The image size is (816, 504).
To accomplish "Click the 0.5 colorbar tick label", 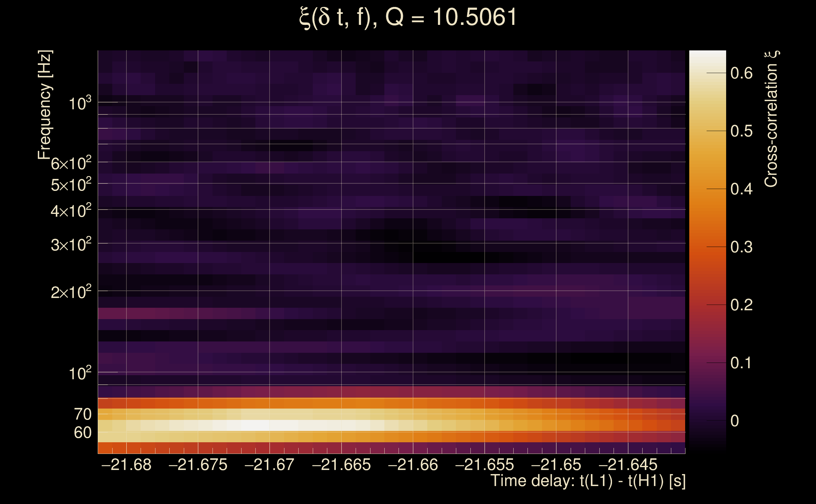I will (x=741, y=131).
